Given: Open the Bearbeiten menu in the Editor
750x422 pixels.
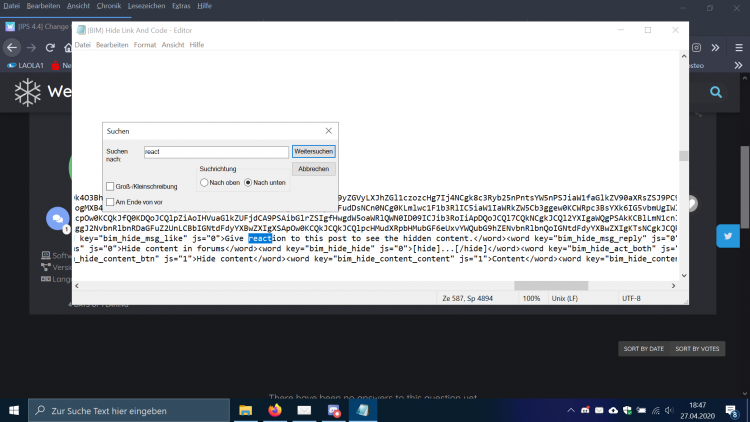Looking at the screenshot, I should tap(112, 45).
